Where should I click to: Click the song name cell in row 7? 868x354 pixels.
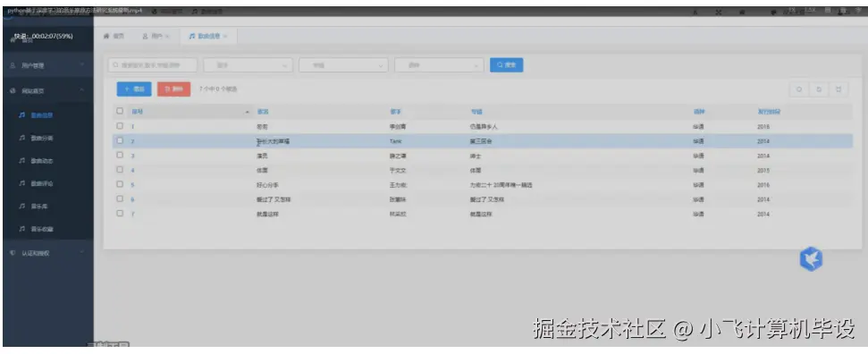tap(268, 214)
